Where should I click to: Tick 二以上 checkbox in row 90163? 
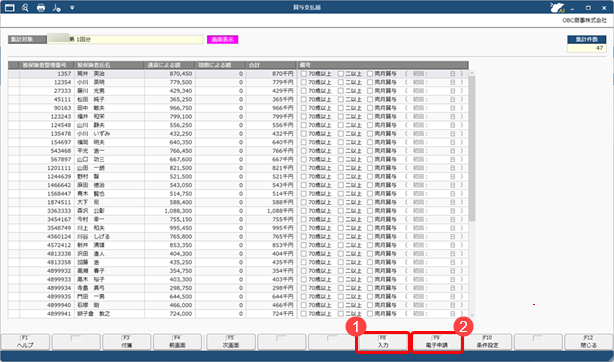click(341, 108)
